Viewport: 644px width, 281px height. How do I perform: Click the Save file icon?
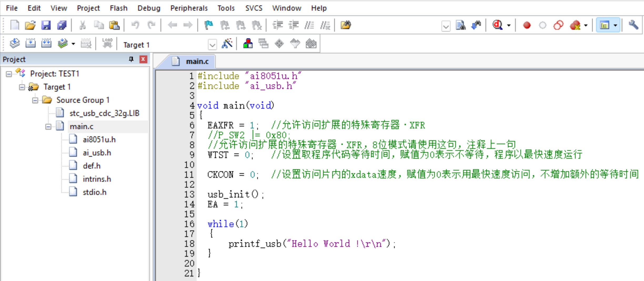46,25
